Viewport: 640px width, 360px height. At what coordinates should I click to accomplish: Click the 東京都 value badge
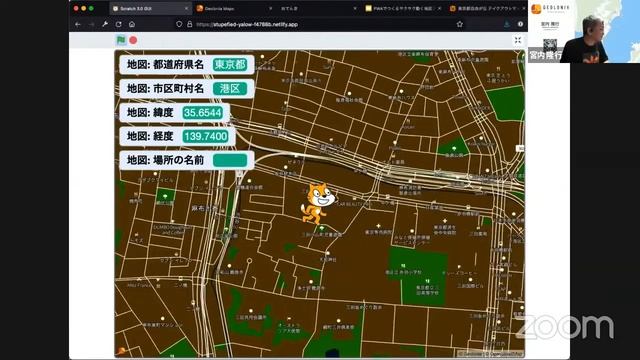tap(230, 64)
